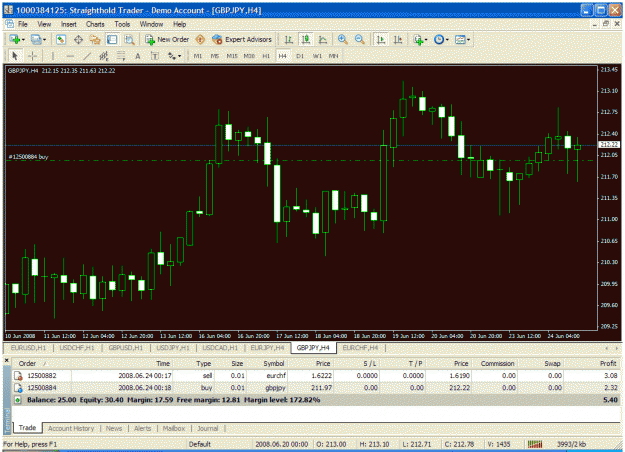This screenshot has height=452, width=625.
Task: Switch chart to line chart
Action: coord(323,39)
